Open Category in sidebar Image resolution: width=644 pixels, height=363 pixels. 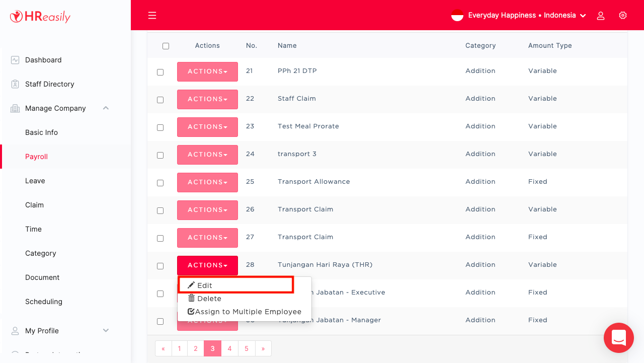(41, 253)
